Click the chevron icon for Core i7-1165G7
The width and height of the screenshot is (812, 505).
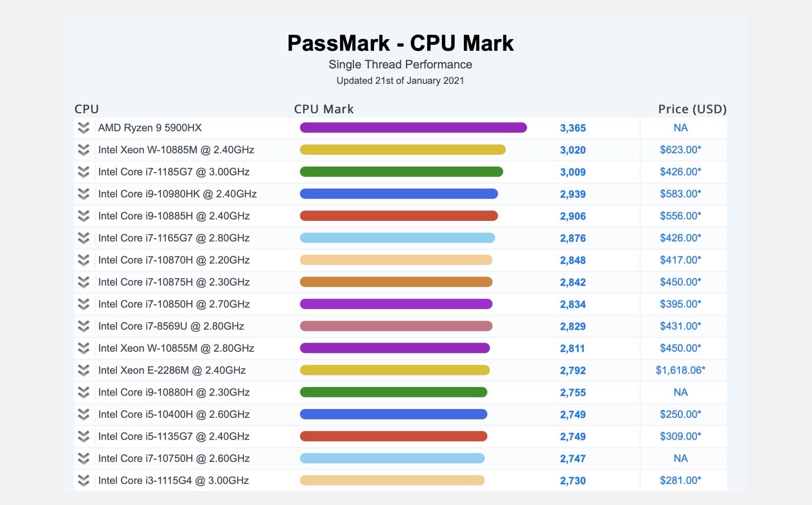pyautogui.click(x=83, y=238)
